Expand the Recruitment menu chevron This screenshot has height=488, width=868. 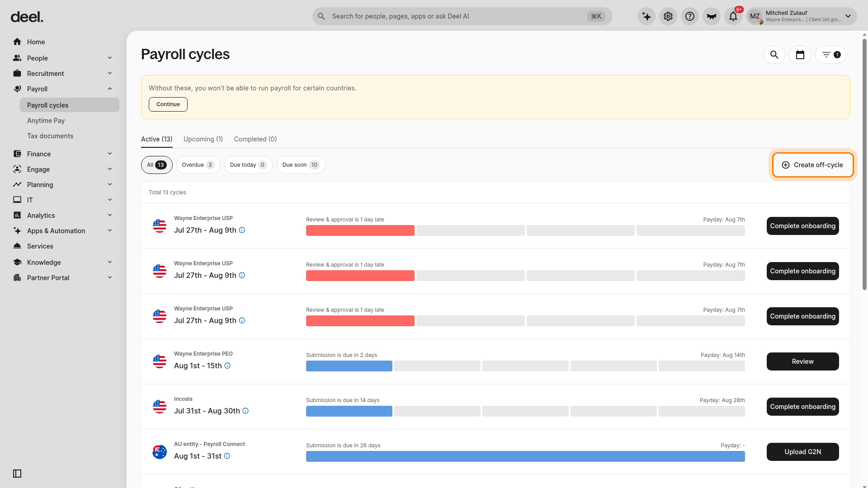[110, 73]
